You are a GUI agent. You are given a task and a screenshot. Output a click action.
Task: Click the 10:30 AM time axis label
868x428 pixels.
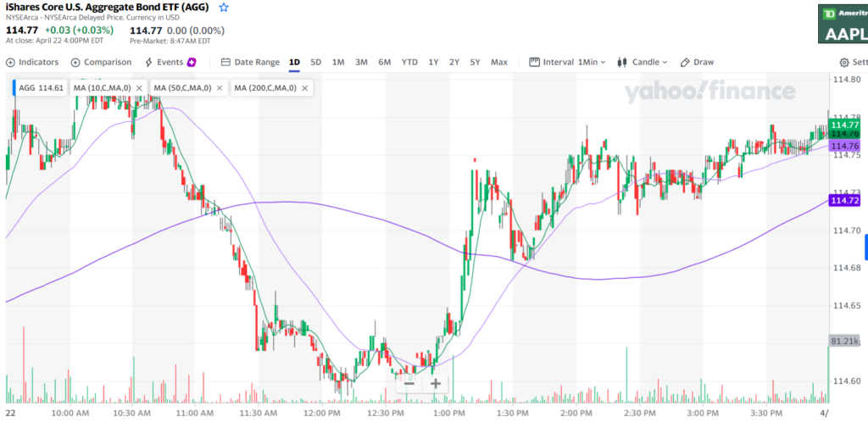tap(132, 413)
